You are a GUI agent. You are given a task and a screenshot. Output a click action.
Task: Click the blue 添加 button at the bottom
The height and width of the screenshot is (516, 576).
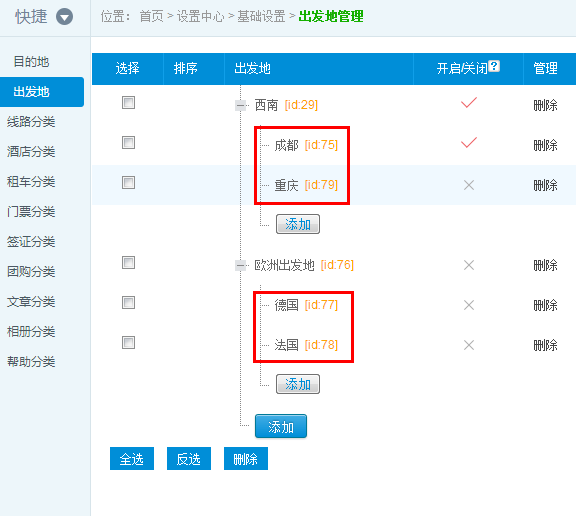[281, 426]
